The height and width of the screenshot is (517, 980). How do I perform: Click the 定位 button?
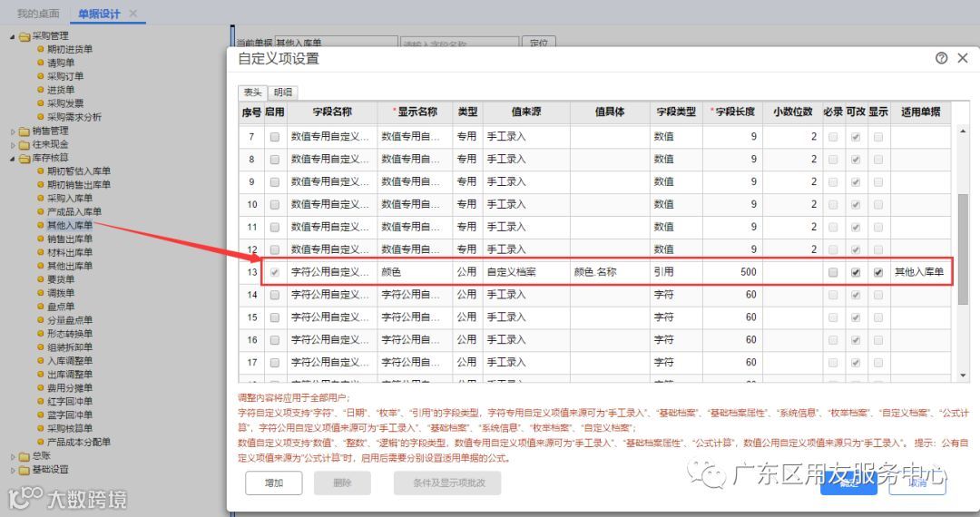[538, 43]
